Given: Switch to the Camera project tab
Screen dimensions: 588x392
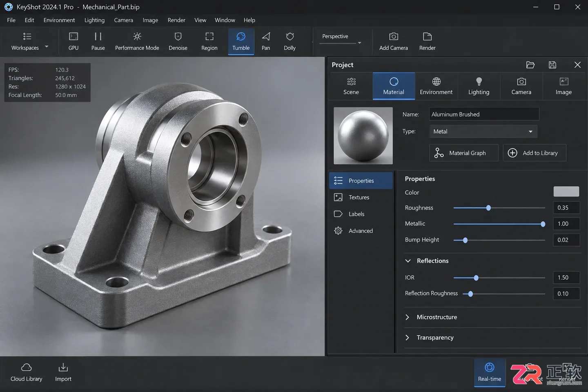Looking at the screenshot, I should click(x=521, y=86).
